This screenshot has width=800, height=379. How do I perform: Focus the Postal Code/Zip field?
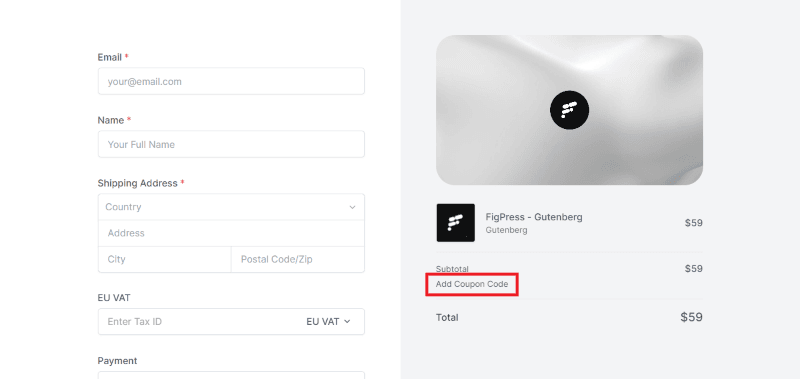[298, 259]
